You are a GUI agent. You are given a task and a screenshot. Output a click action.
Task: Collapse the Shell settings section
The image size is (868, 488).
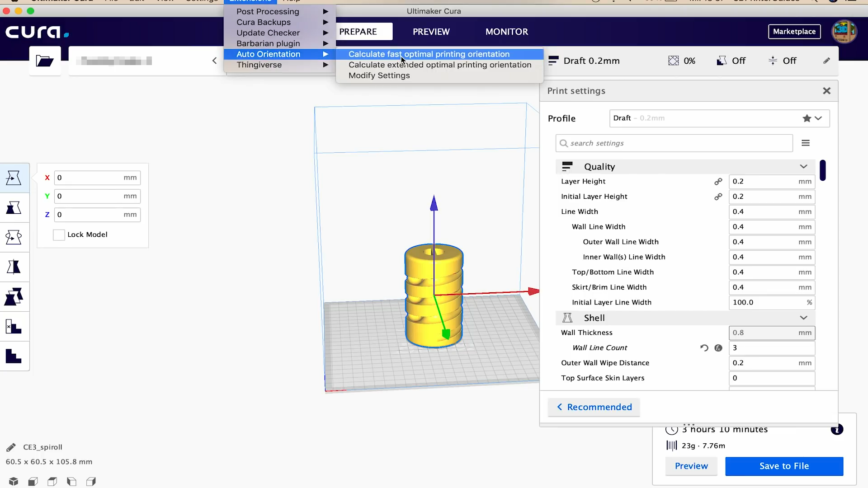click(x=803, y=318)
